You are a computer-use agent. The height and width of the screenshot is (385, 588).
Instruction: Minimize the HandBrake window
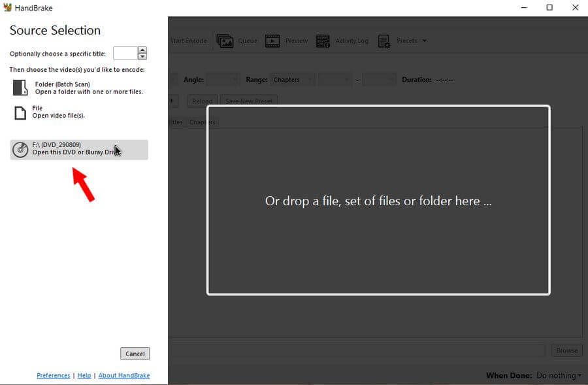click(524, 7)
